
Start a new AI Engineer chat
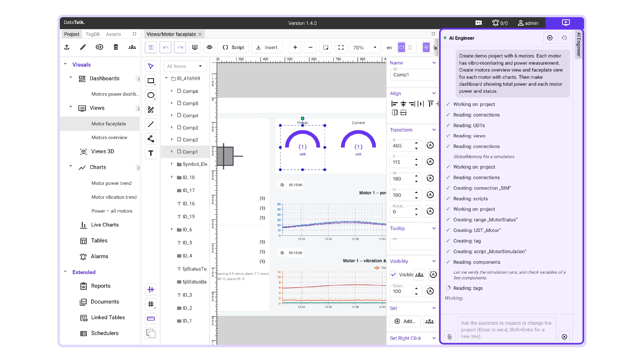coord(550,38)
